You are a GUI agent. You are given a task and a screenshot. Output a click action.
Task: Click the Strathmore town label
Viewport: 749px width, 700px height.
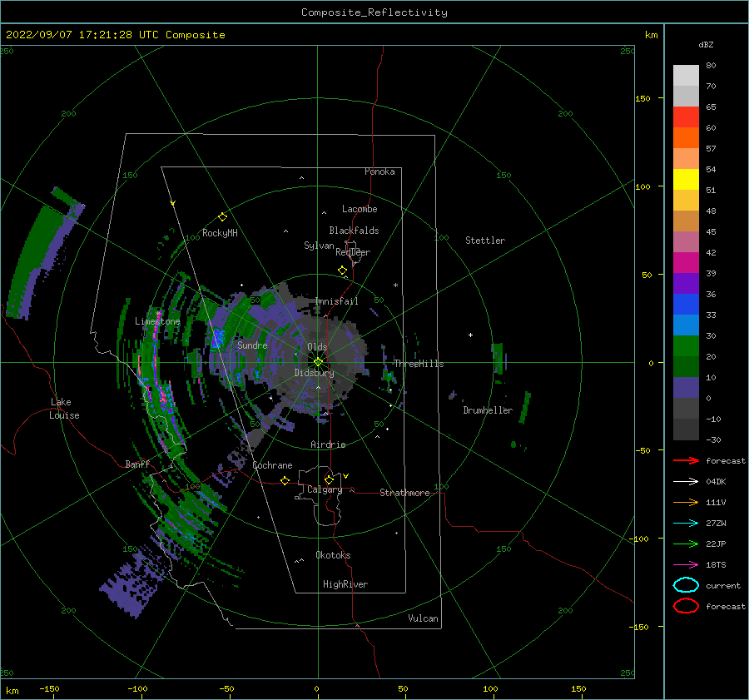pyautogui.click(x=404, y=493)
